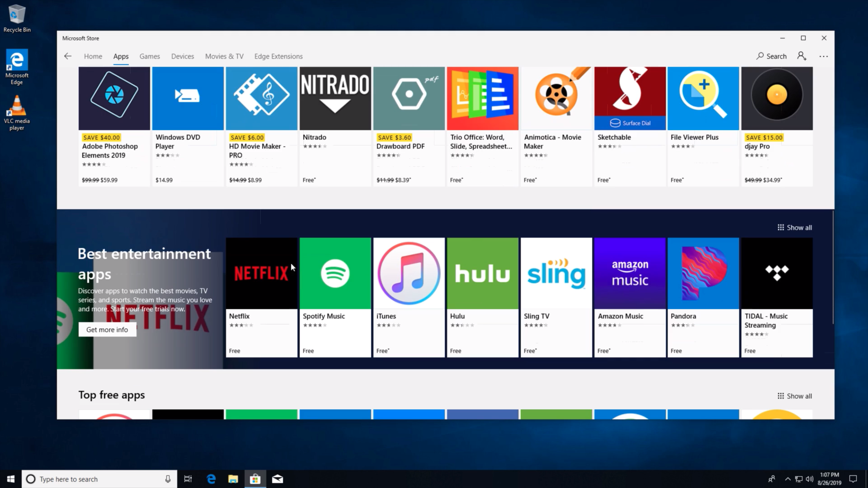The height and width of the screenshot is (488, 868).
Task: Open Animotica Movie Maker app tile
Action: [x=556, y=127]
